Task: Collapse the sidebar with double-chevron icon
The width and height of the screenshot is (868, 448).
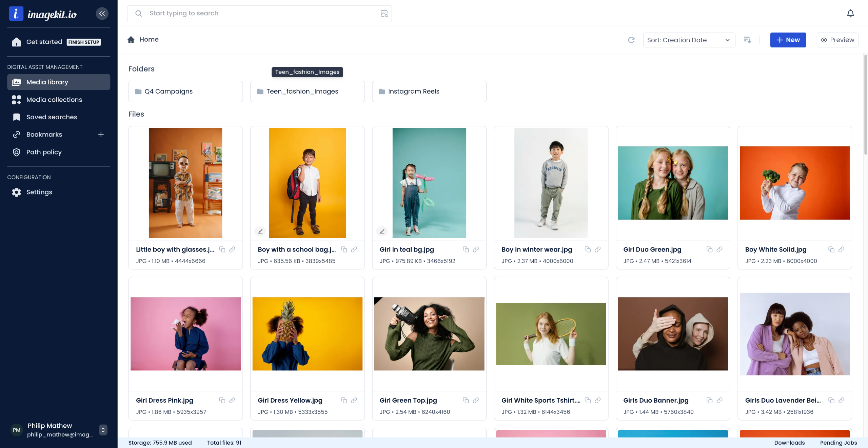Action: 102,14
